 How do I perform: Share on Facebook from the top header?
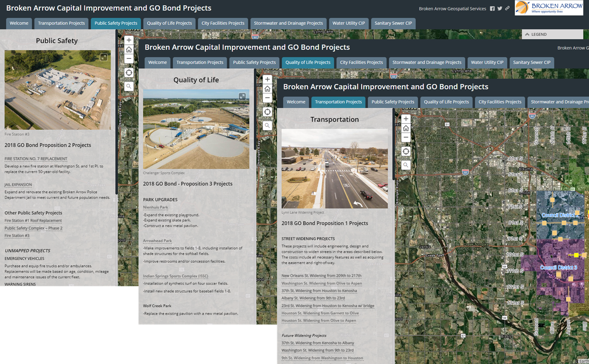[x=492, y=9]
